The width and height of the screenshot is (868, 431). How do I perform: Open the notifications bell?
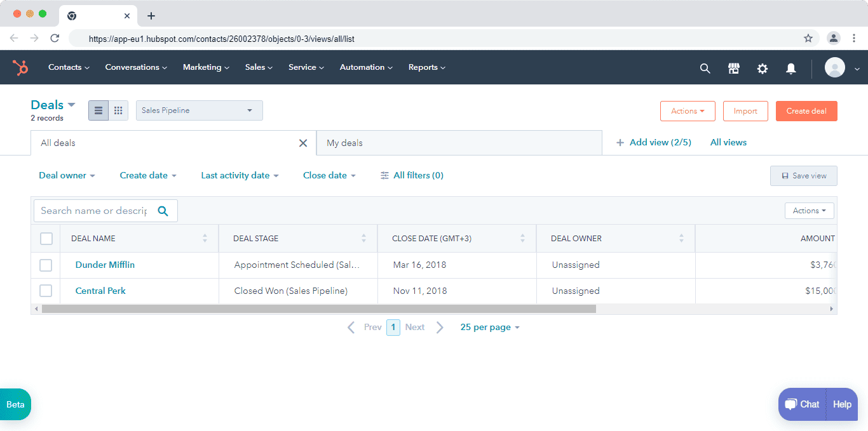791,68
